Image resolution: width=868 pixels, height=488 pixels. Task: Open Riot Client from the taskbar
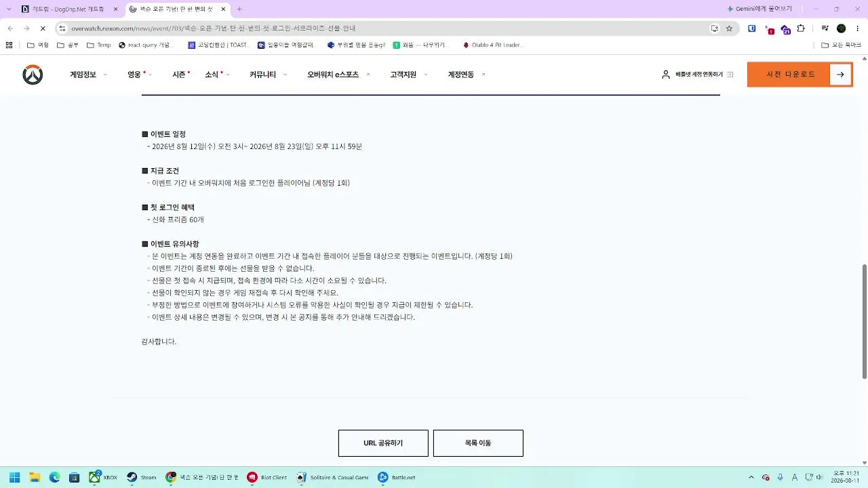[267, 477]
